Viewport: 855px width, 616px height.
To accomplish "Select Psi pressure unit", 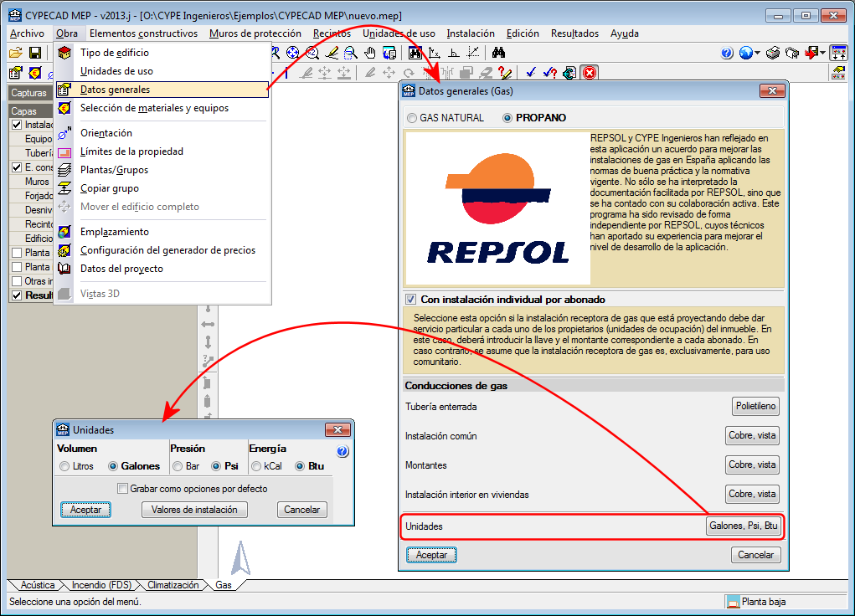I will [x=224, y=466].
